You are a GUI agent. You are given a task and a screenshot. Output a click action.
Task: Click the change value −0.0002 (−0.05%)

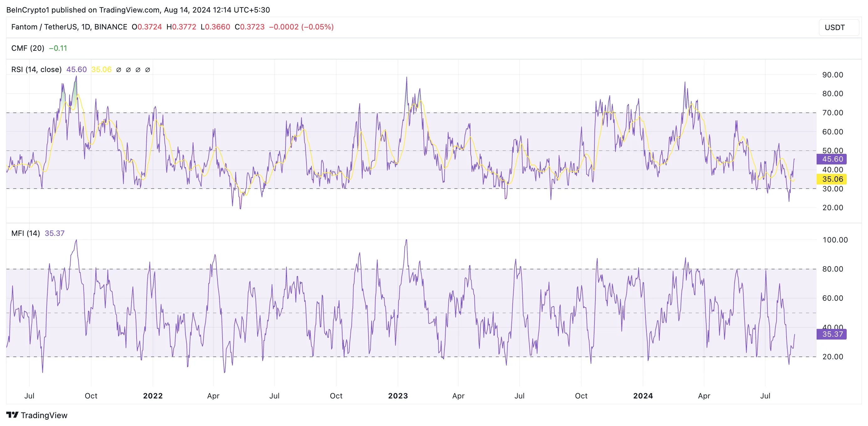pos(301,27)
